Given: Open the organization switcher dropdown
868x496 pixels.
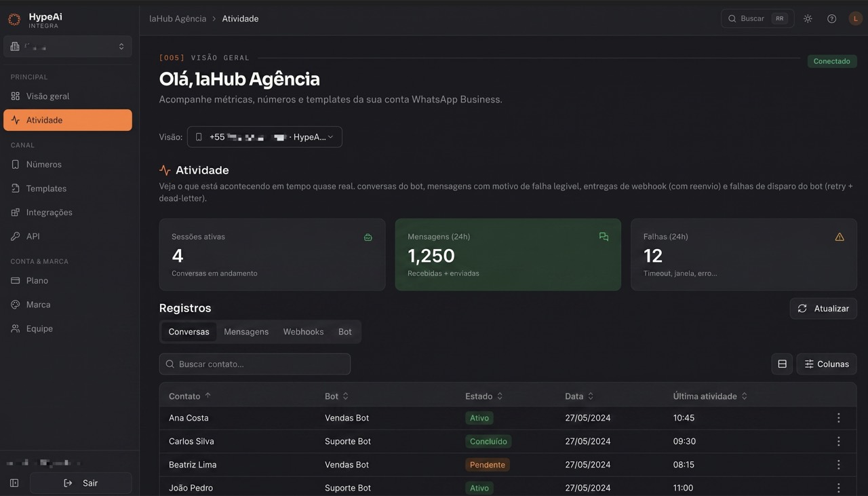Looking at the screenshot, I should point(68,47).
